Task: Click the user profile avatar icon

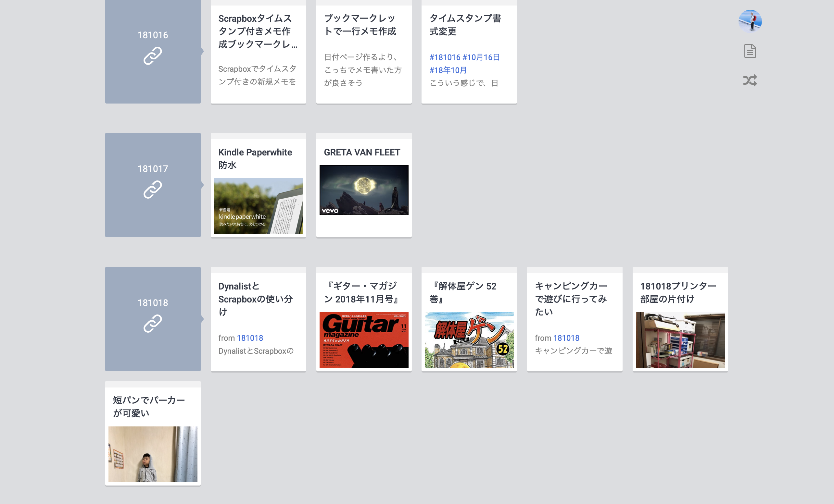Action: [x=750, y=21]
